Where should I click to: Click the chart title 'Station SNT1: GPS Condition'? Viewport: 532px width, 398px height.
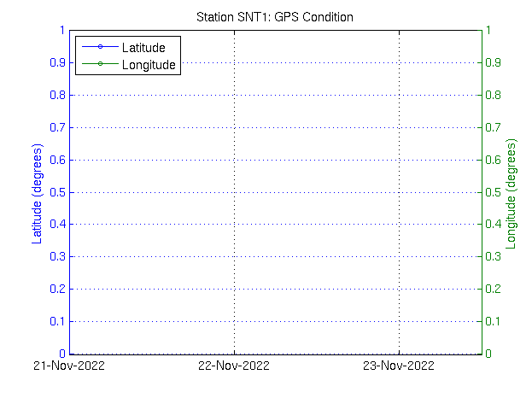[x=275, y=17]
